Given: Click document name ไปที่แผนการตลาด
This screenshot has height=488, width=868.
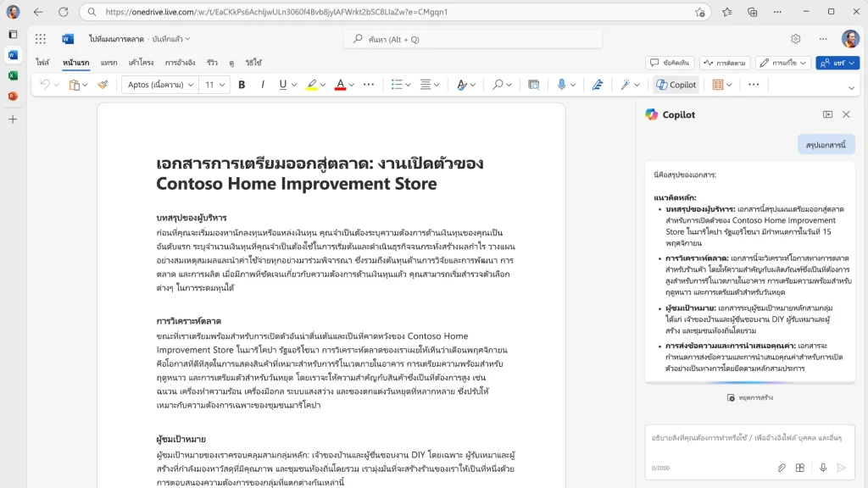Looking at the screenshot, I should (116, 39).
